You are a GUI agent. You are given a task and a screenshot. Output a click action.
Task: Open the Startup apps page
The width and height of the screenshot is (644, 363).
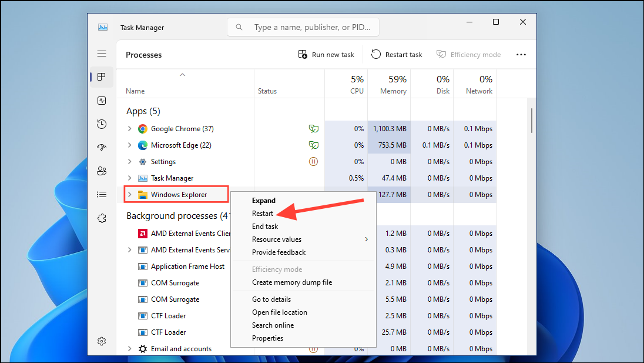(102, 148)
